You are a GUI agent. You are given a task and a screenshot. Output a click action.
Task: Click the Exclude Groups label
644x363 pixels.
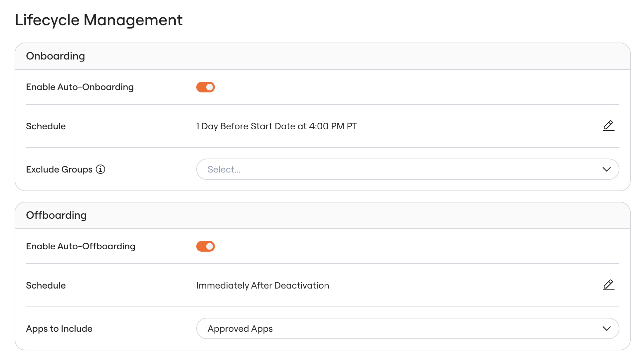point(59,170)
